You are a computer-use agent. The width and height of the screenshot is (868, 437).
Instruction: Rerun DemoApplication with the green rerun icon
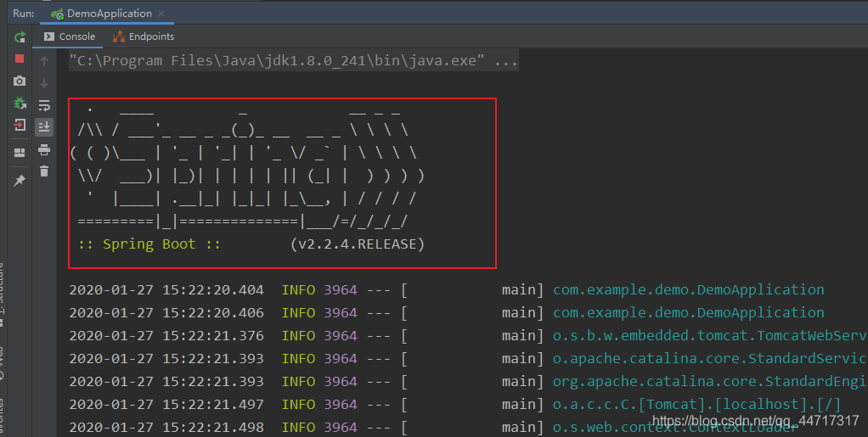(20, 37)
